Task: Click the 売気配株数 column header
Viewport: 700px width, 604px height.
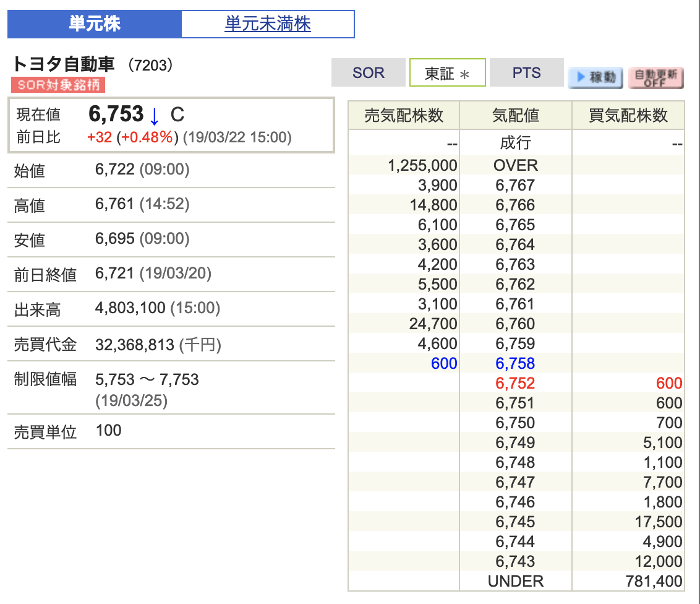Action: (404, 115)
